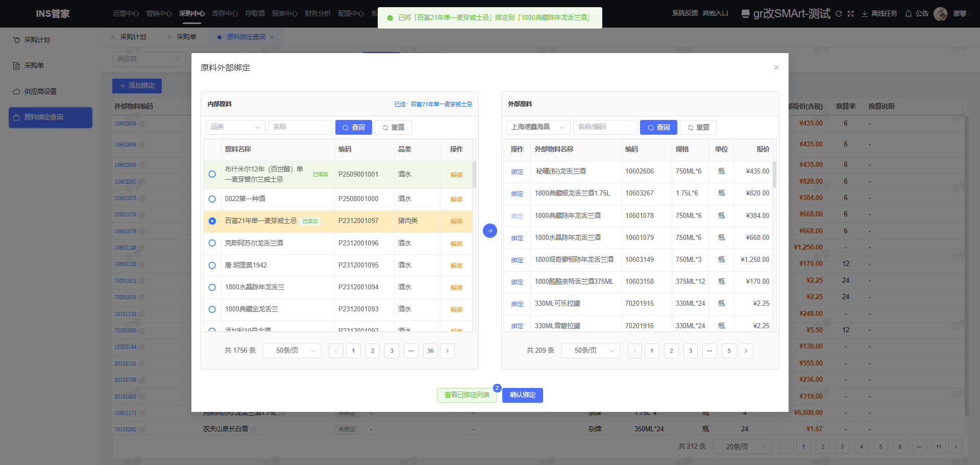Expand the 上海德鑫海昌 supplier dropdown
980x465 pixels.
(538, 127)
